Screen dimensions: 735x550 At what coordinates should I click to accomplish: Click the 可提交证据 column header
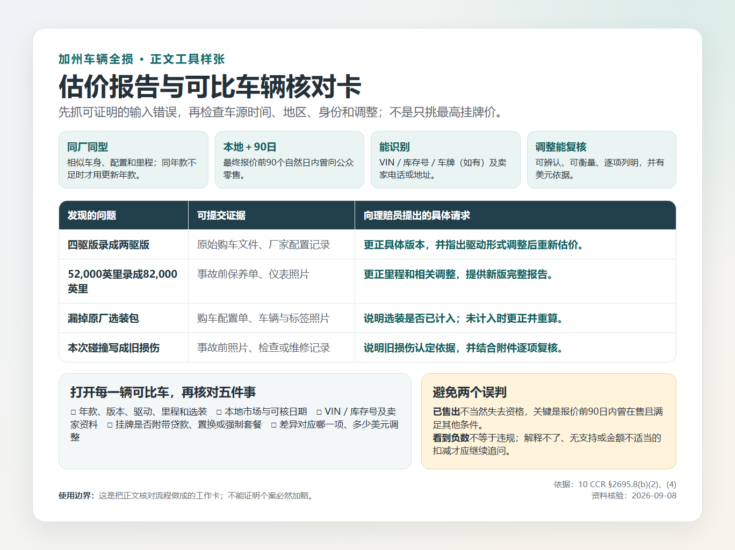point(221,215)
